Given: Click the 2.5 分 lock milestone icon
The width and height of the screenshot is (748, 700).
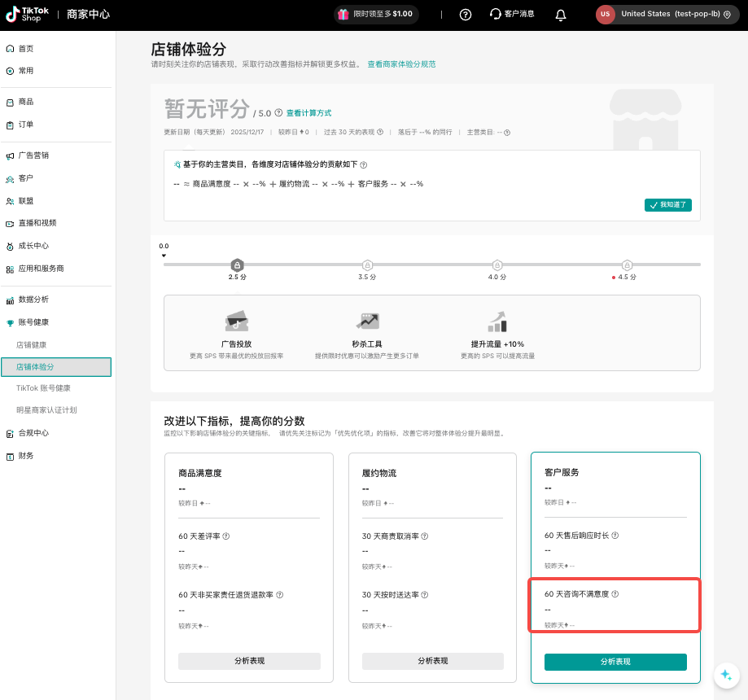Looking at the screenshot, I should coord(237,265).
